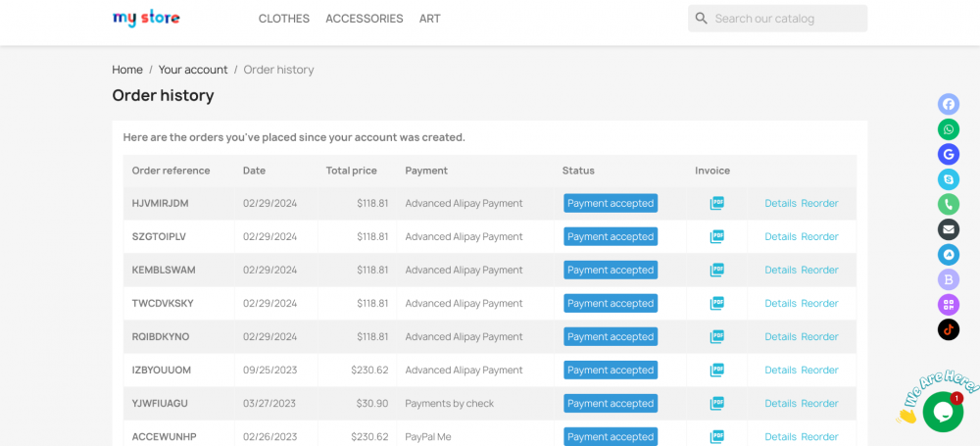
Task: Open the Clothes menu
Action: click(284, 19)
